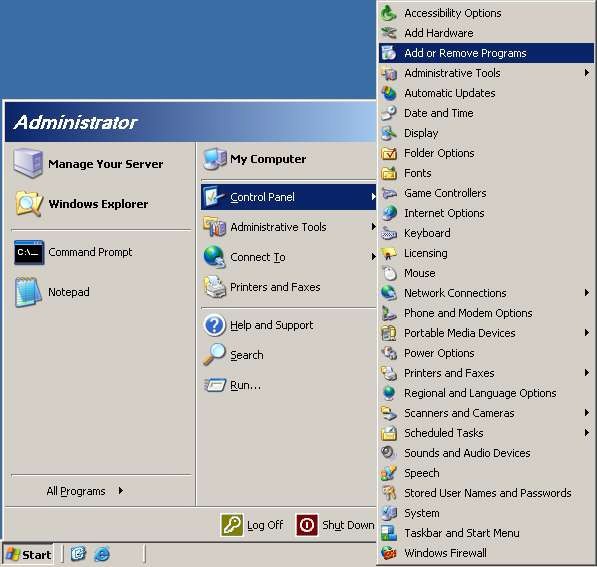The height and width of the screenshot is (567, 597).
Task: Select the Control Panel menu entry
Action: click(x=289, y=197)
